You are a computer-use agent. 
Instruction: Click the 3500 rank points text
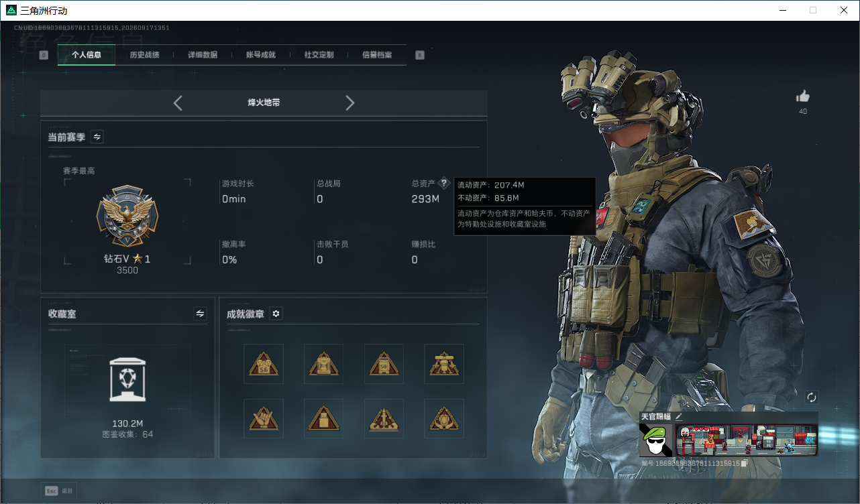point(127,271)
